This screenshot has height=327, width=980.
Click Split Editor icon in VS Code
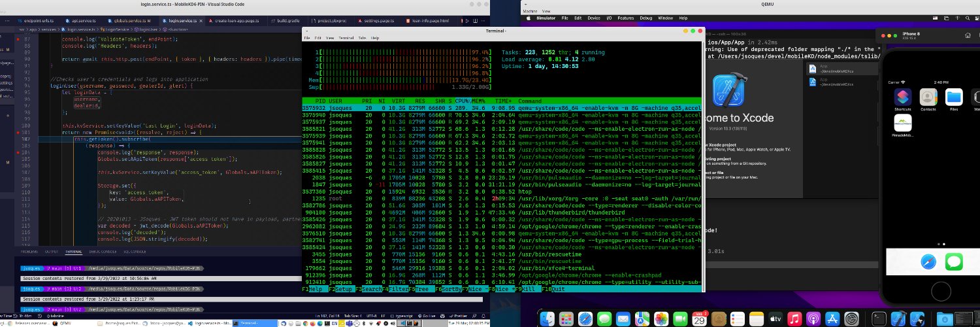click(x=475, y=21)
